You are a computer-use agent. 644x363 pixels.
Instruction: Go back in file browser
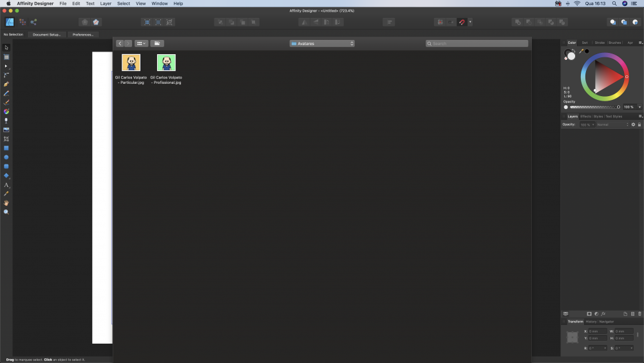[120, 44]
